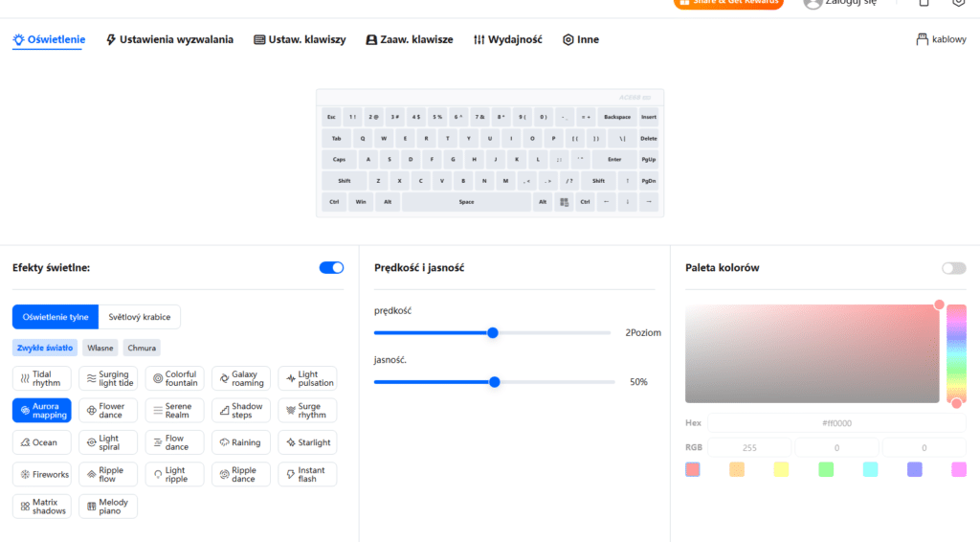The image size is (980, 542).
Task: Click the RGB red value field
Action: 749,447
